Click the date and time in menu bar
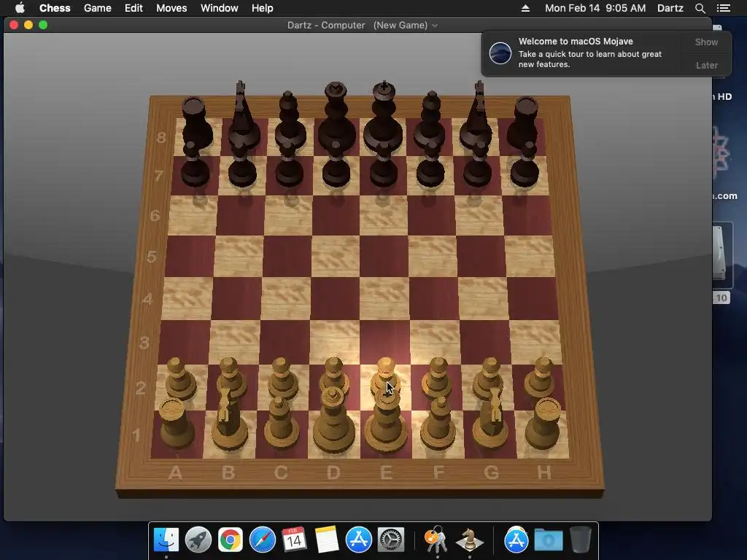 point(595,8)
